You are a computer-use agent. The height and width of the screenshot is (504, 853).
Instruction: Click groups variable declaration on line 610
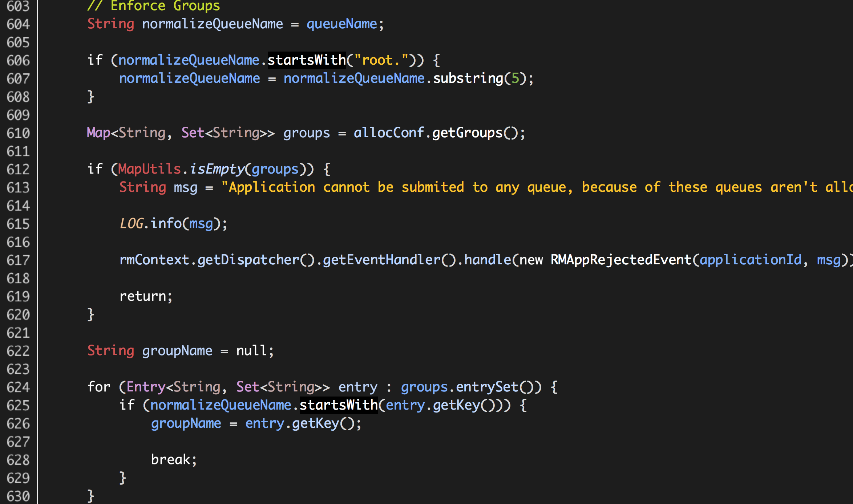coord(307,133)
